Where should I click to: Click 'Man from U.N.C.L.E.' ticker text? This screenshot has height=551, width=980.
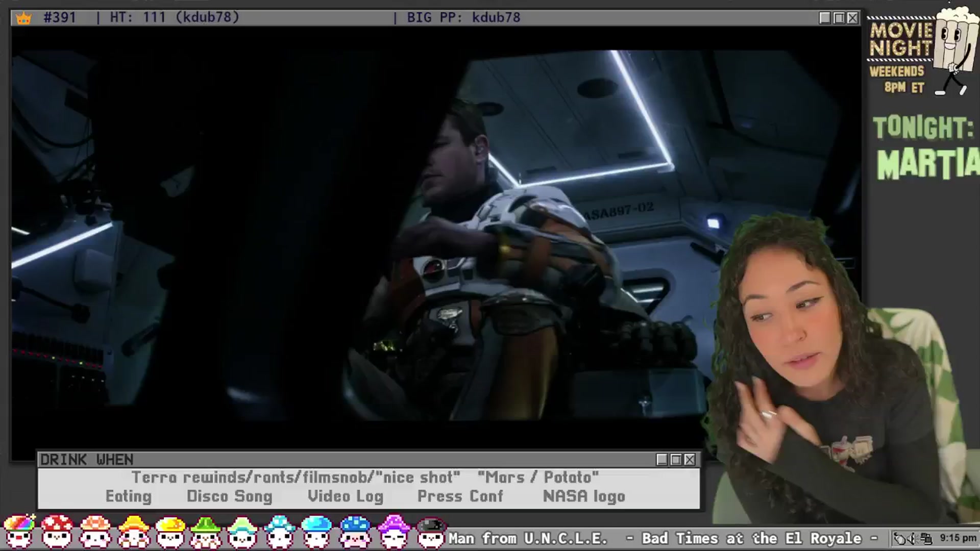528,539
